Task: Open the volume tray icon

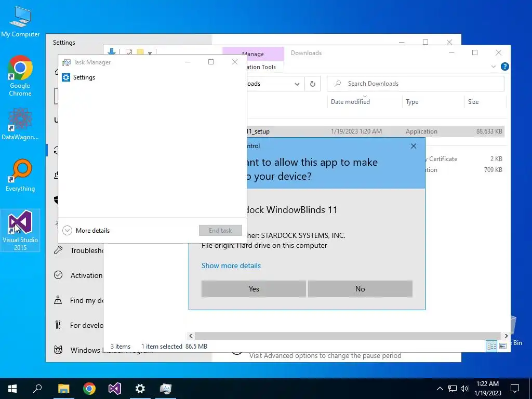Action: tap(464, 389)
